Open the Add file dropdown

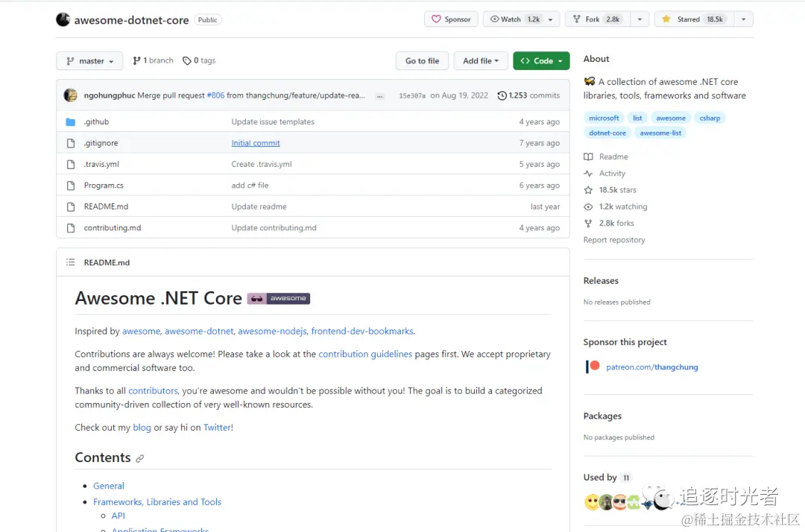pyautogui.click(x=481, y=60)
